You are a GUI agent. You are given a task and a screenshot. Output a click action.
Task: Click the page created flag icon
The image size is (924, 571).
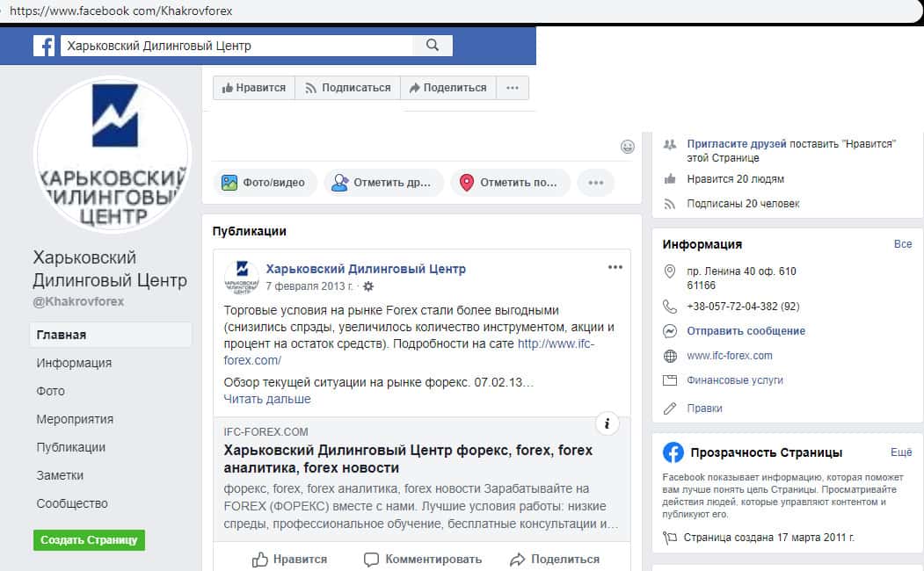pos(669,538)
